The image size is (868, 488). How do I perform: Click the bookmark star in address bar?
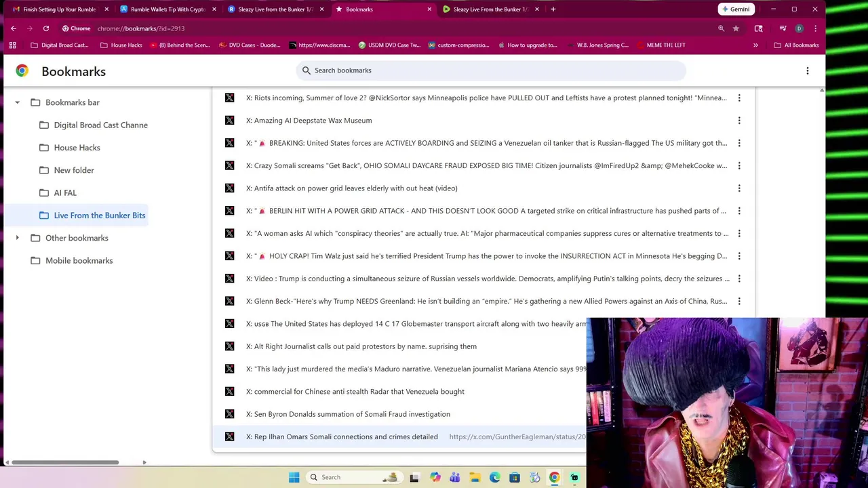(736, 28)
